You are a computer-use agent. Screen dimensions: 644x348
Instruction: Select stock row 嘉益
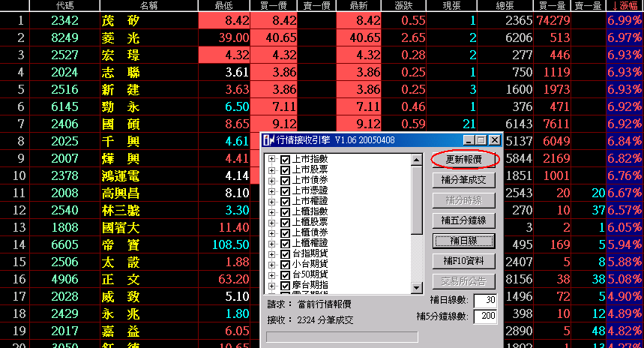coord(121,331)
